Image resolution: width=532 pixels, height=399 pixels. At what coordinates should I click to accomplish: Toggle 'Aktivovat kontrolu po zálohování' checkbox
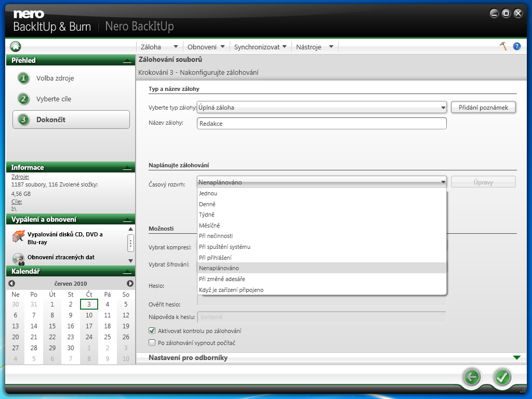pyautogui.click(x=152, y=330)
